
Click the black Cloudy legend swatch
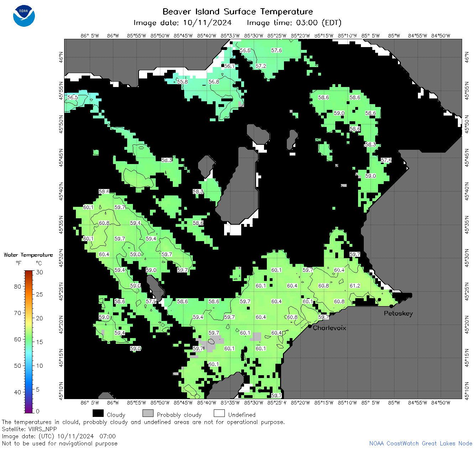click(98, 413)
